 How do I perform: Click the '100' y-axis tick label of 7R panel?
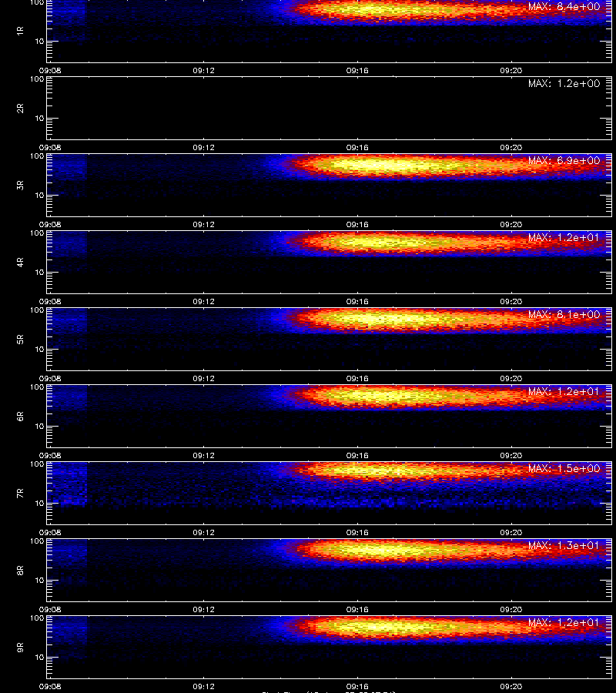click(x=37, y=464)
